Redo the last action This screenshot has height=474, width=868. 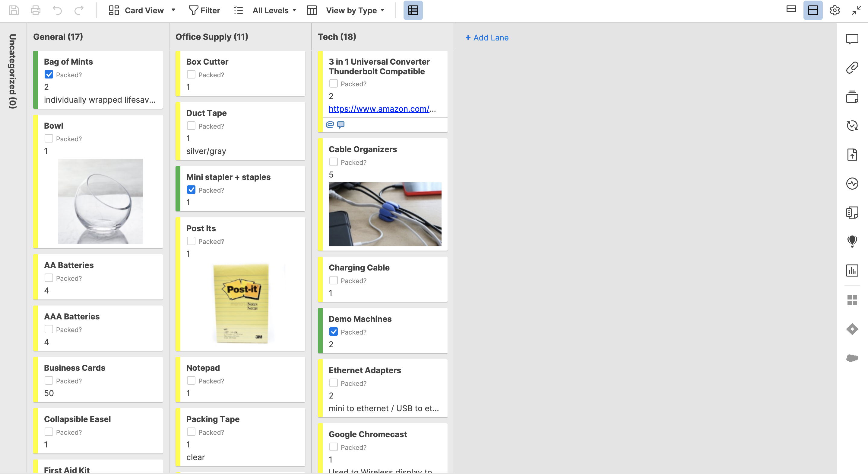79,11
